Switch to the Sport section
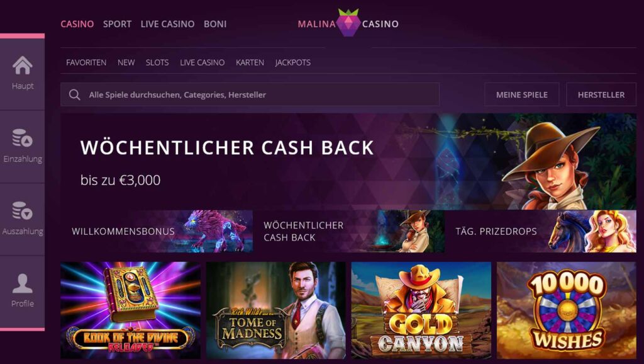 point(117,24)
